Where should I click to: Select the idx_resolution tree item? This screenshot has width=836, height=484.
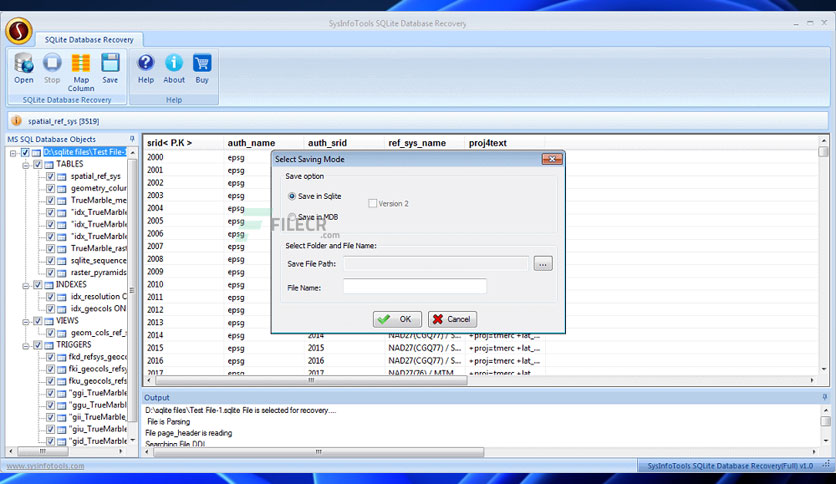[99, 296]
